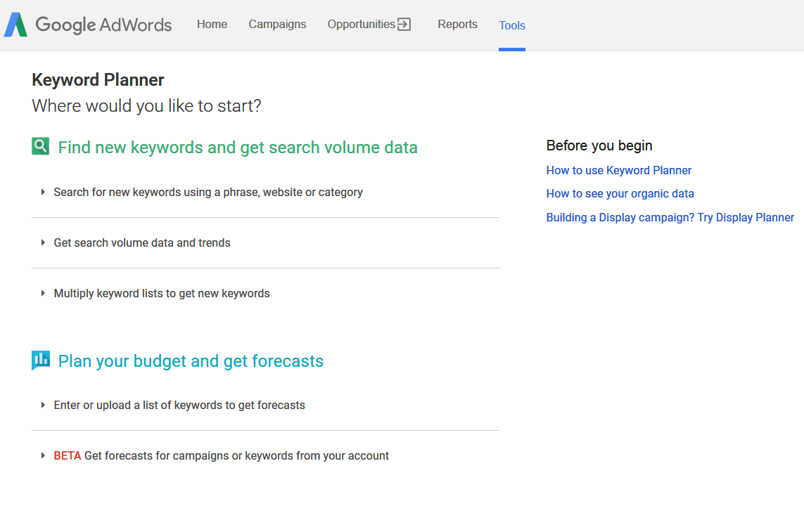Follow the 'Try Display Planner' link
Screen dimensions: 804x532
point(746,217)
